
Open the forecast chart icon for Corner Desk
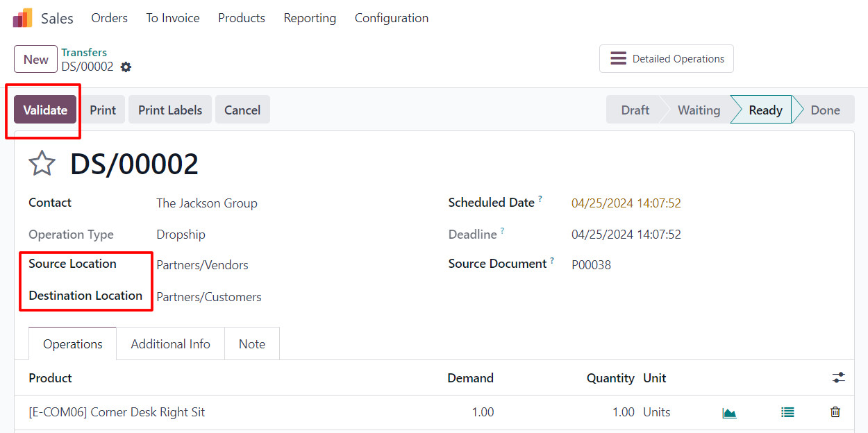729,412
